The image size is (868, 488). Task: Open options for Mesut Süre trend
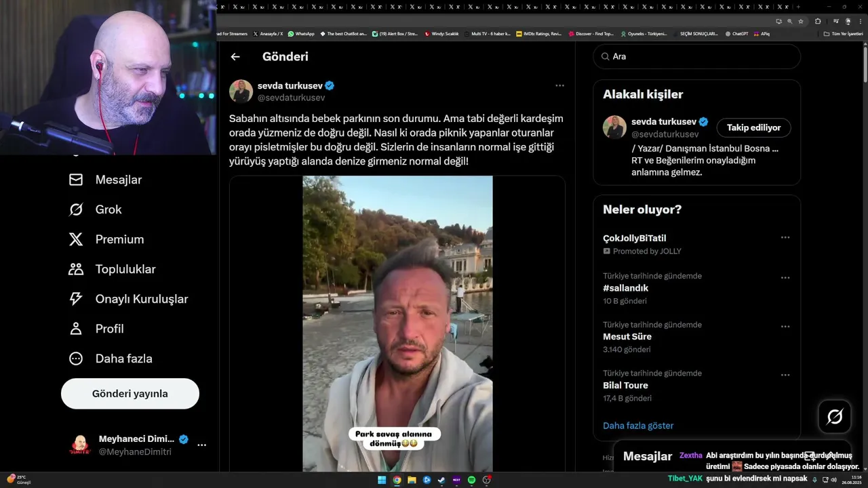pos(785,327)
